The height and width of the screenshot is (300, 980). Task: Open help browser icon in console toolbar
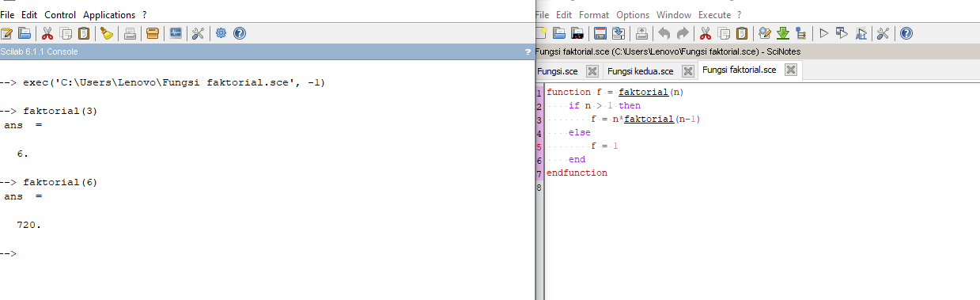(239, 33)
